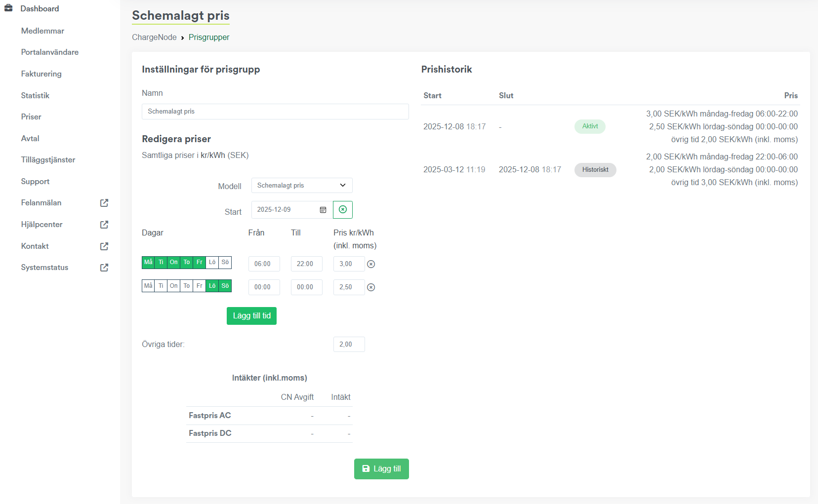Screen dimensions: 818x504
Task: Open the calendar picker in Start date field
Action: [x=323, y=210]
